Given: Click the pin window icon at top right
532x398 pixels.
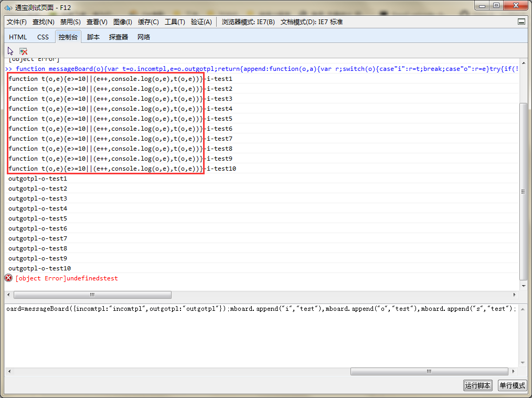Looking at the screenshot, I should tap(522, 22).
